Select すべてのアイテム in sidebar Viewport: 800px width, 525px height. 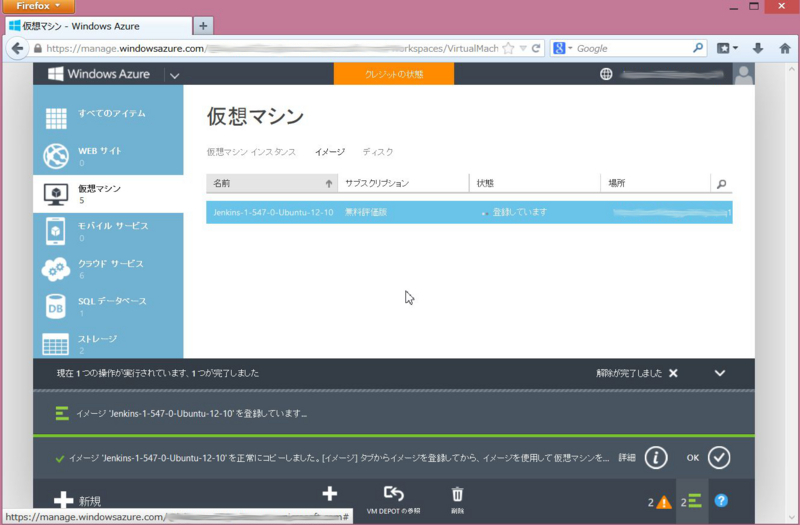click(x=108, y=117)
